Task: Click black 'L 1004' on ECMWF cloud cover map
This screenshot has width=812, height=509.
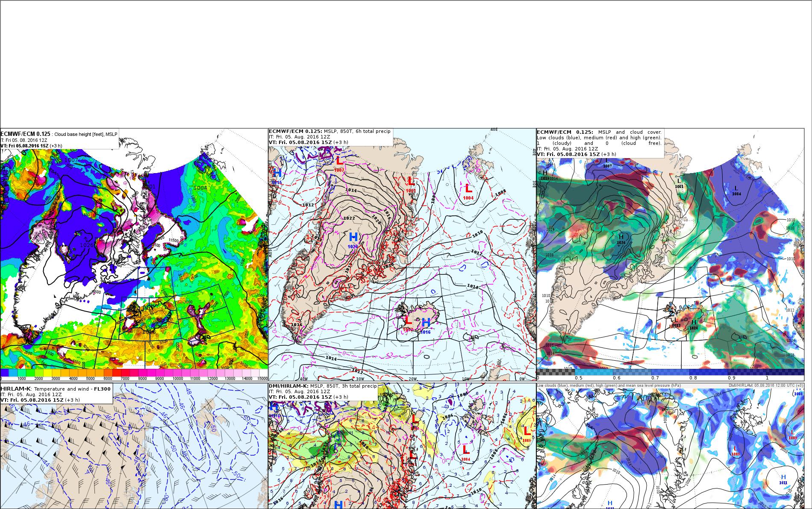Action: 736,191
